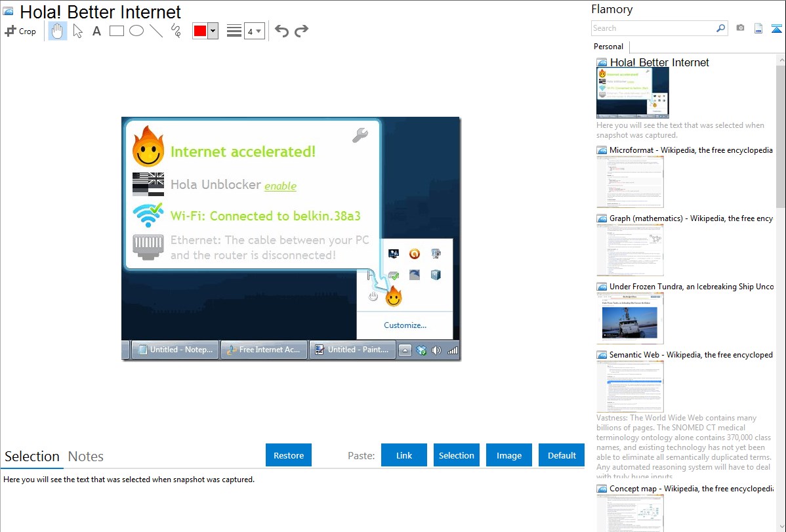This screenshot has width=786, height=532.
Task: Select Microformat Wikipedia snapshot title
Action: tap(691, 150)
